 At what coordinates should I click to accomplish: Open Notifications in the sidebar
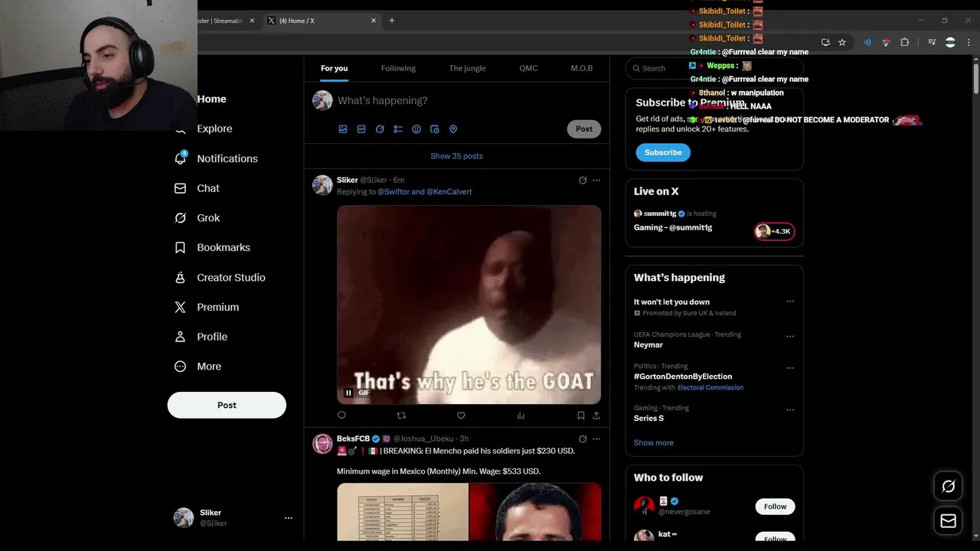[217, 158]
